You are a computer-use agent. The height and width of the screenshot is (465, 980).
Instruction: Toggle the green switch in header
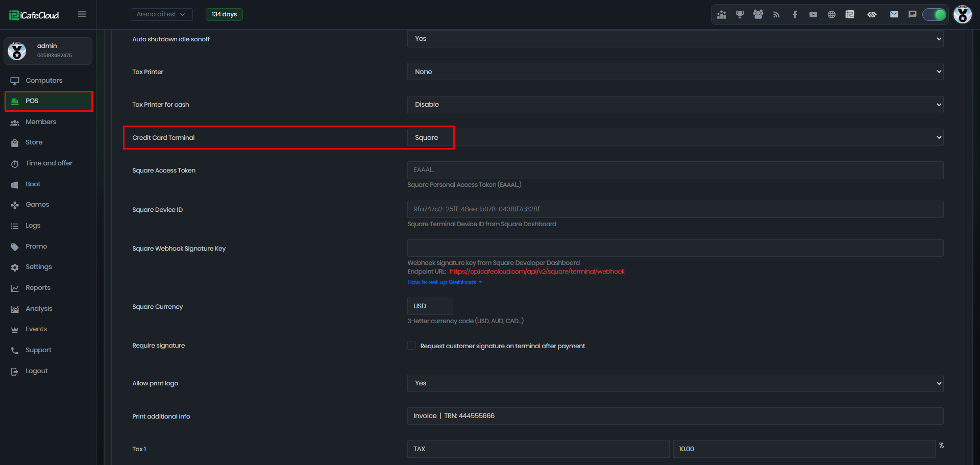pyautogui.click(x=935, y=14)
